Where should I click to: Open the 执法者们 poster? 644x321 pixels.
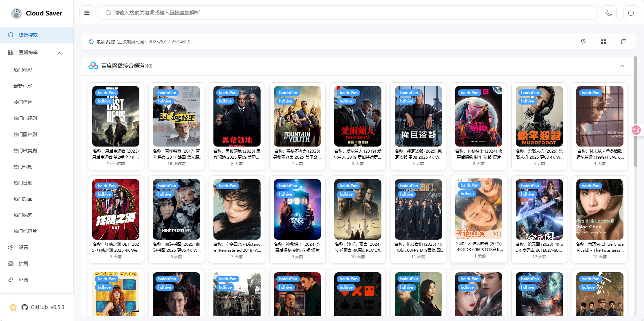[x=418, y=209]
